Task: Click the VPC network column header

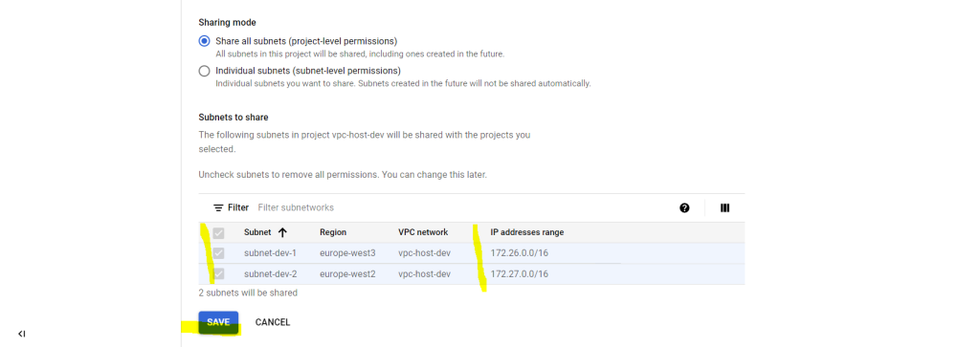Action: pyautogui.click(x=423, y=232)
